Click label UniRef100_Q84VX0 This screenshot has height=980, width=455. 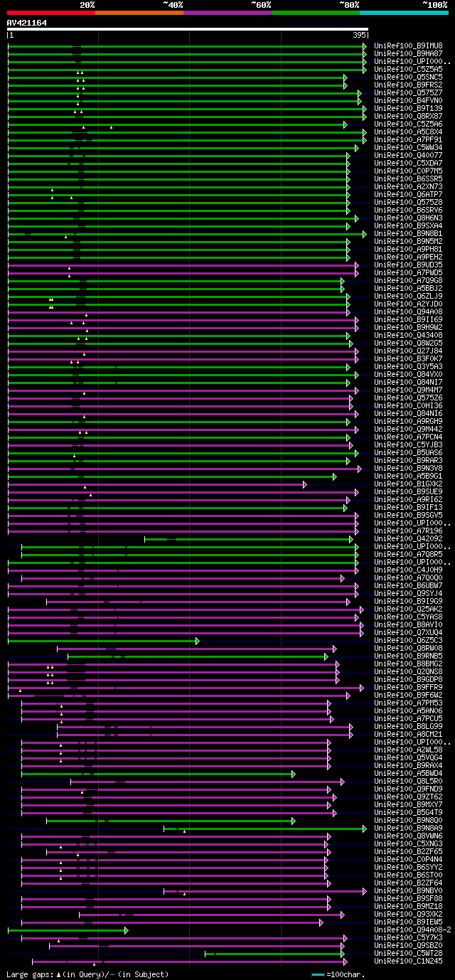(x=408, y=374)
